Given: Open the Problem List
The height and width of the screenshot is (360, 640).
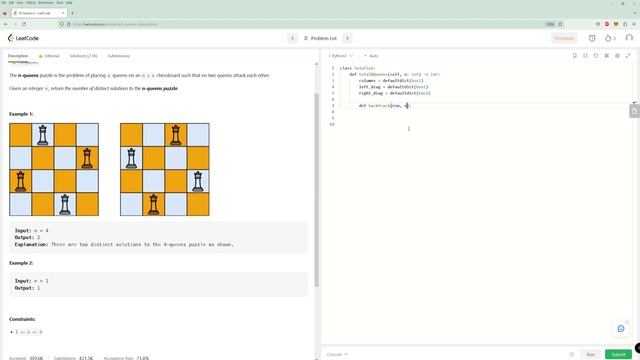Looking at the screenshot, I should point(320,38).
